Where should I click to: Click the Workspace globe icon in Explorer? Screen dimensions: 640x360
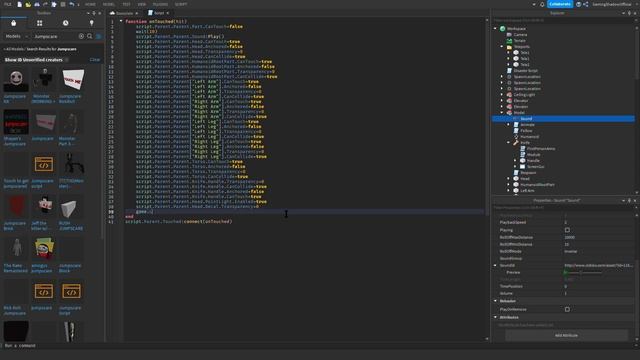point(503,29)
